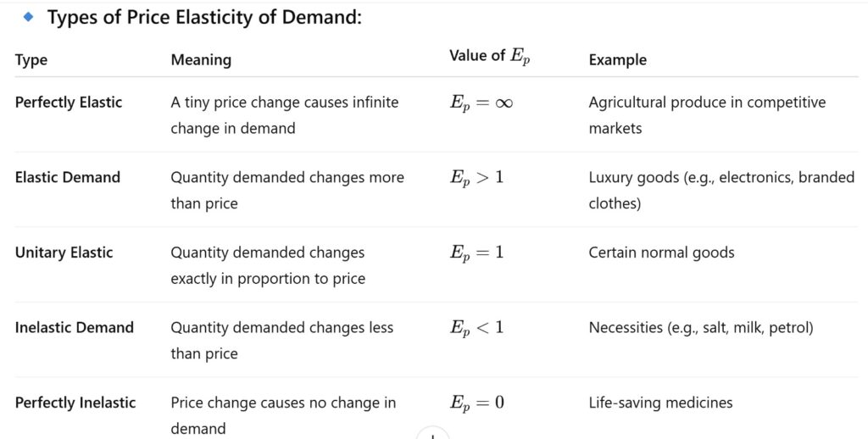
Task: Select the 'Perfectly Elastic' row label
Action: 69,103
